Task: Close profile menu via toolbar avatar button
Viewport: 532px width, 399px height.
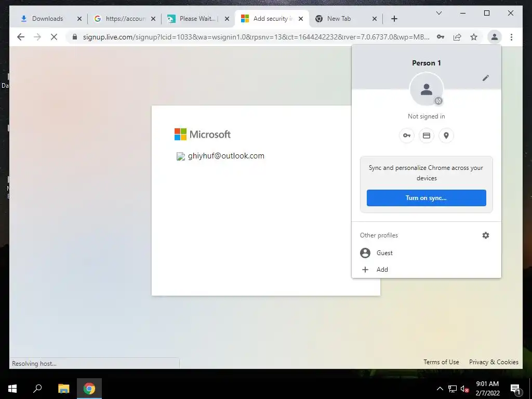Action: tap(495, 37)
